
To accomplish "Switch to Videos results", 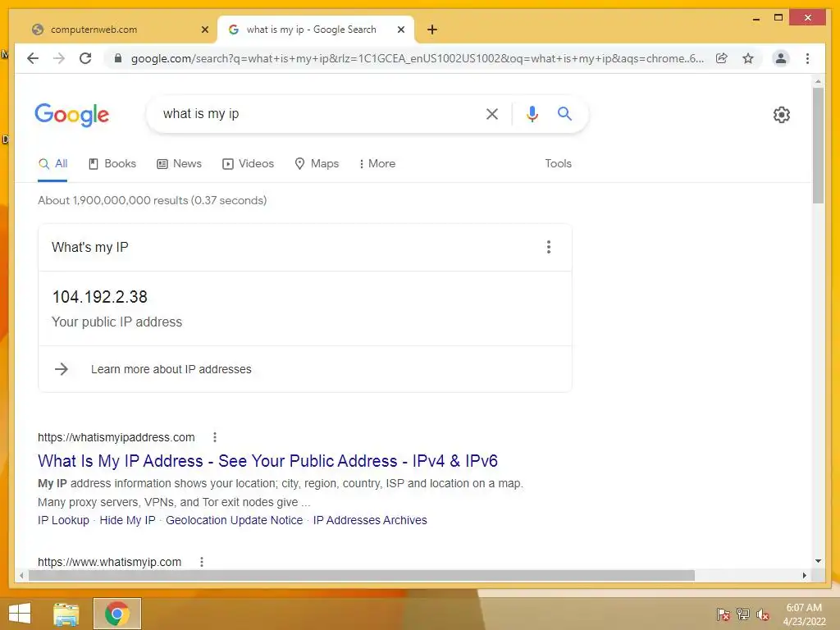I will pos(248,164).
